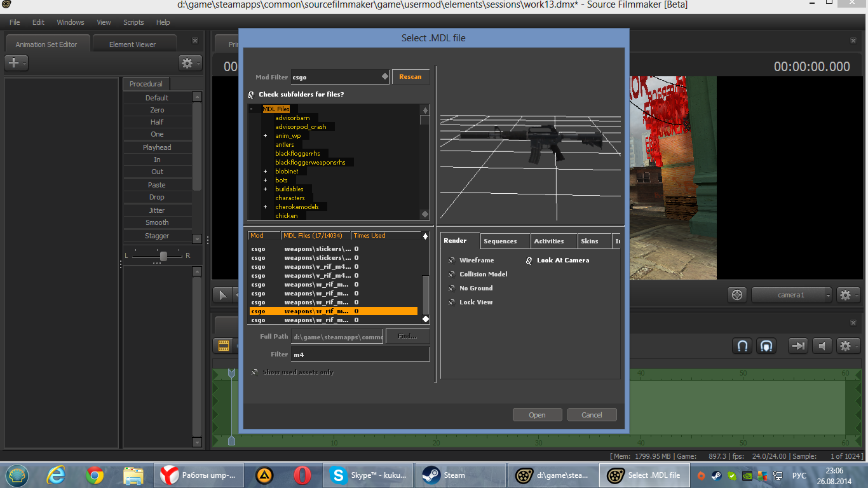The height and width of the screenshot is (488, 868).
Task: Open Animation Set Editor gear settings
Action: point(189,63)
